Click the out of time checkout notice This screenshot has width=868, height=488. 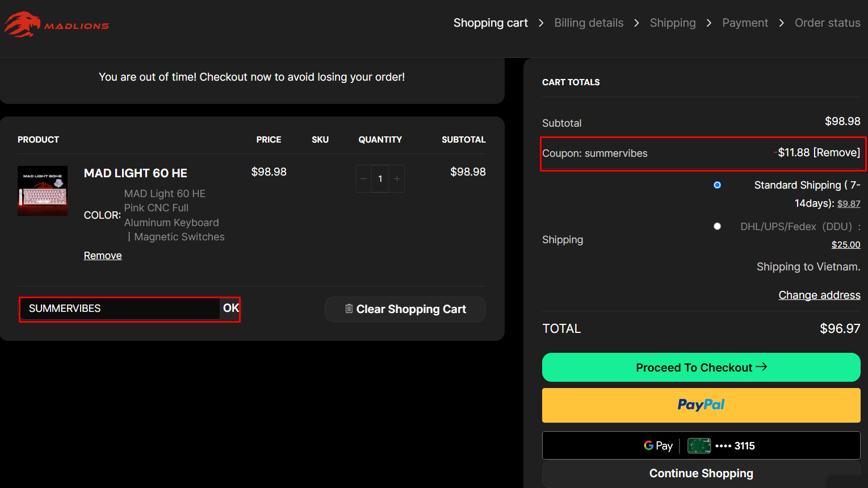251,77
